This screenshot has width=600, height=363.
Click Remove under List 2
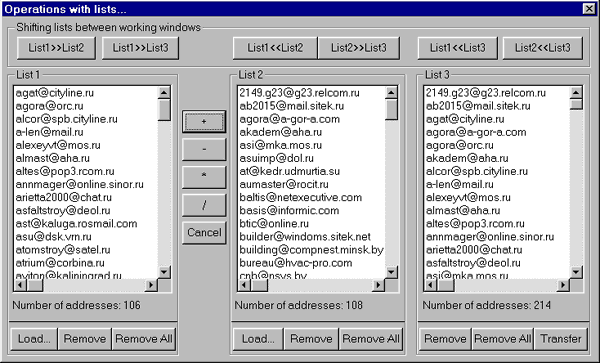[x=311, y=339]
